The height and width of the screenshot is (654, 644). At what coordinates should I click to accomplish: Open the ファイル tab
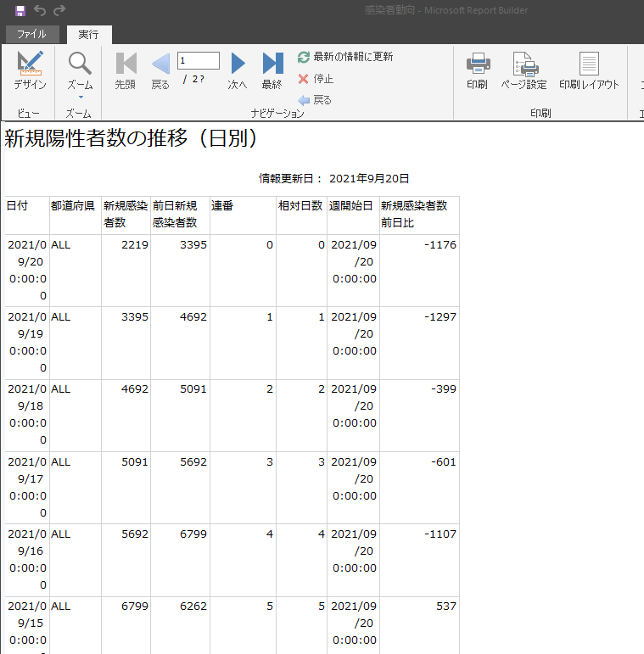point(32,35)
